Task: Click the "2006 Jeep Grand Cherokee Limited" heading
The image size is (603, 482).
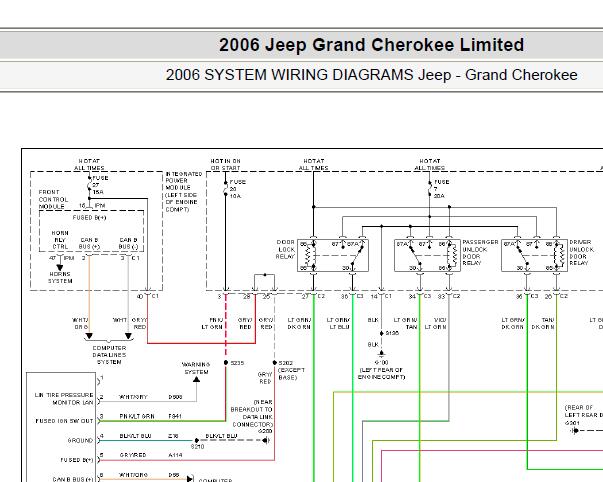Action: point(371,45)
